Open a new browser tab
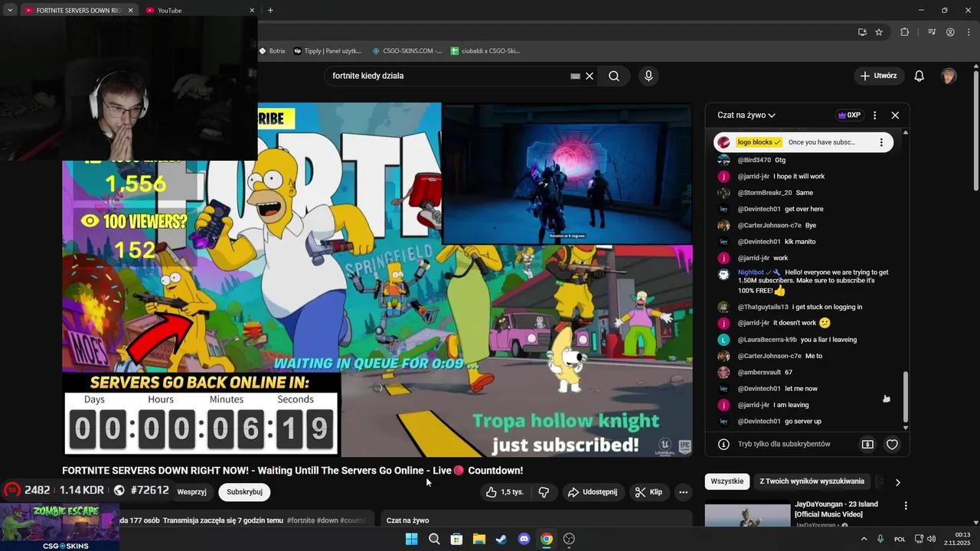This screenshot has height=551, width=980. click(270, 10)
